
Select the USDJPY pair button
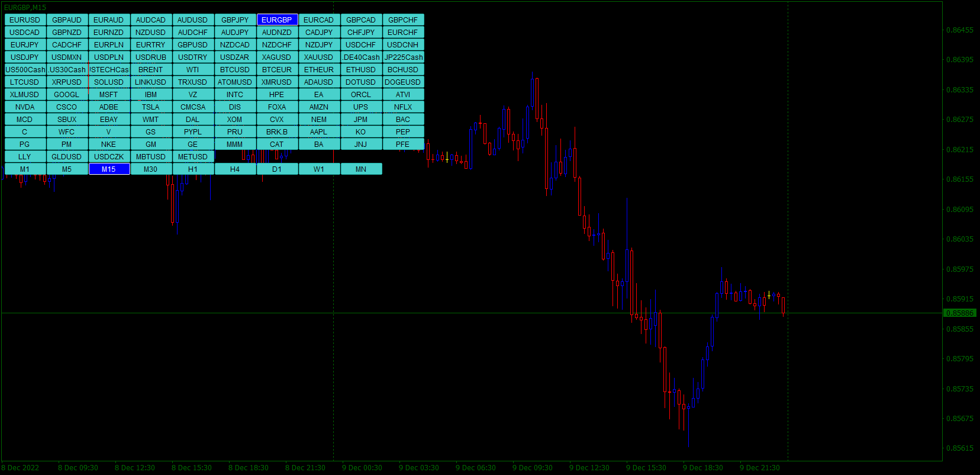[x=25, y=57]
